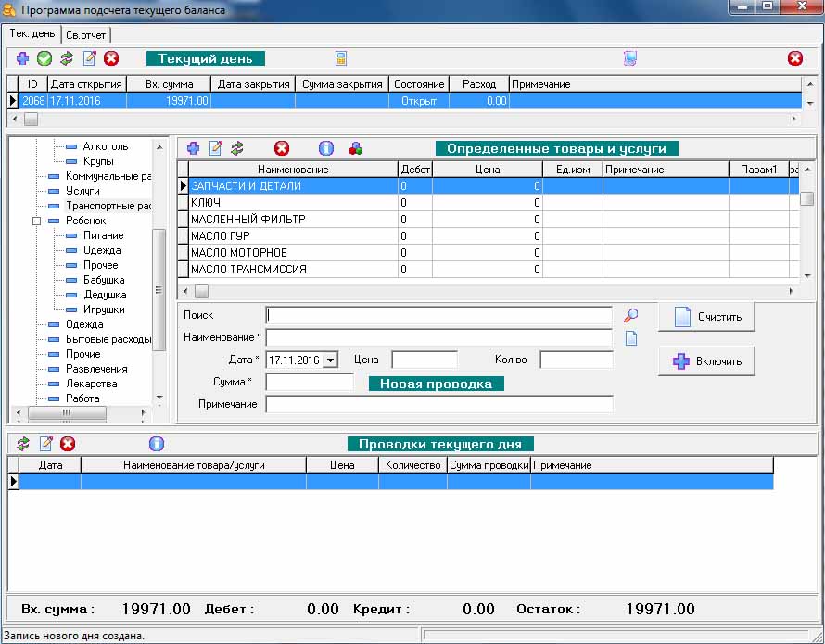825x644 pixels.
Task: Select Услуги in category tree
Action: click(82, 191)
